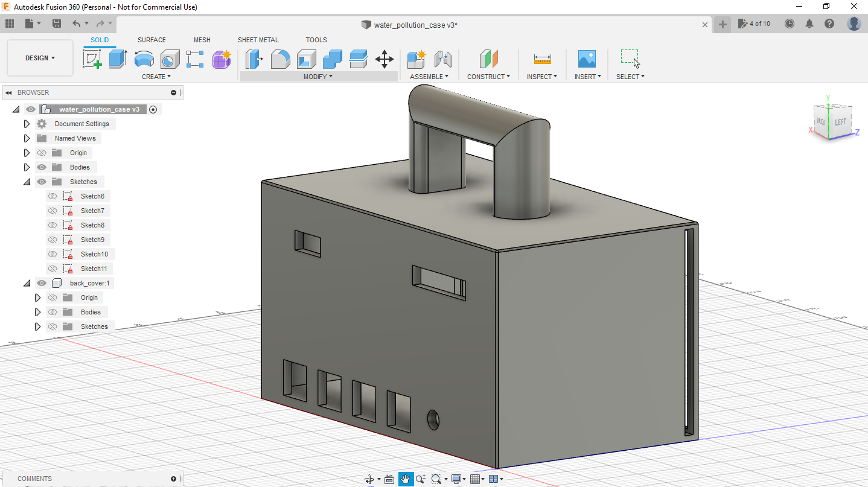868x487 pixels.
Task: Switch to the SHEET METAL tab
Action: (258, 40)
